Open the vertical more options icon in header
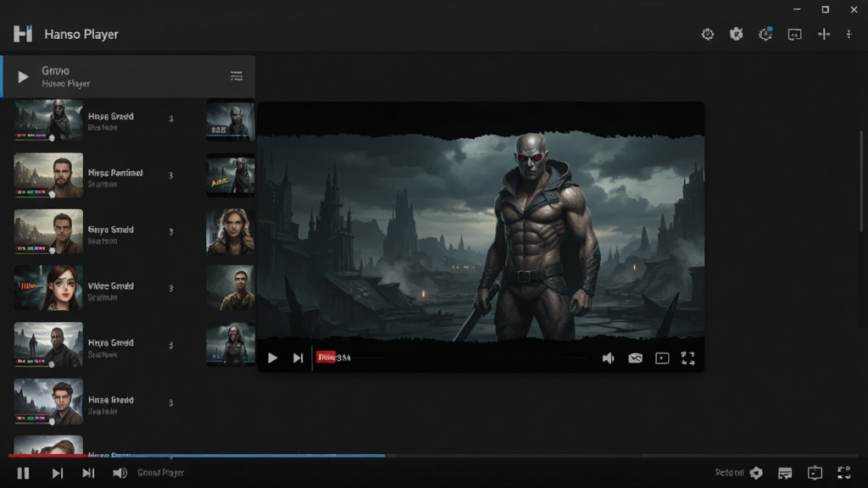Image resolution: width=868 pixels, height=488 pixels. pos(849,34)
